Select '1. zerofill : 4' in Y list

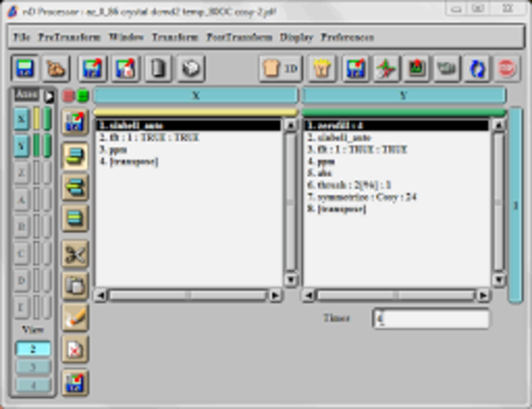396,125
